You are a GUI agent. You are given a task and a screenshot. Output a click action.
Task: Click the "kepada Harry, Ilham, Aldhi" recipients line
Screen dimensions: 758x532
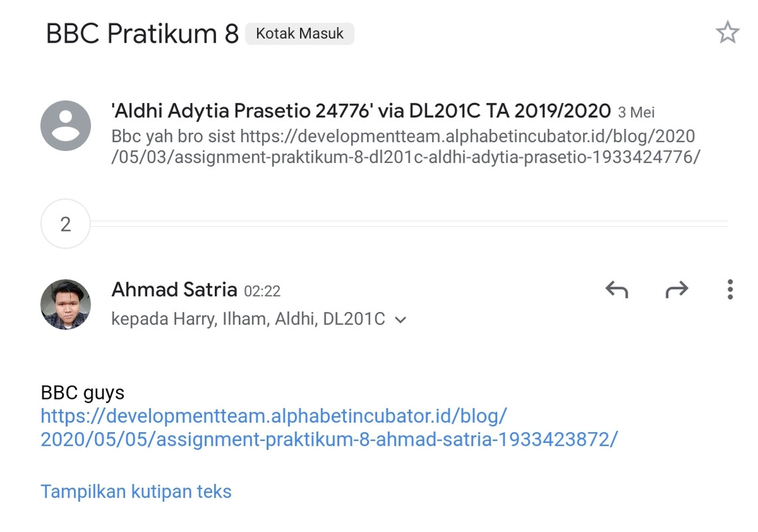(248, 319)
